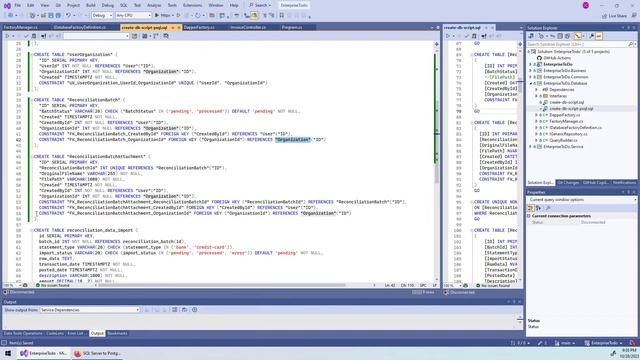Click the Search box in title bar
Screen dimensions: 640x360
pyautogui.click(x=260, y=5)
